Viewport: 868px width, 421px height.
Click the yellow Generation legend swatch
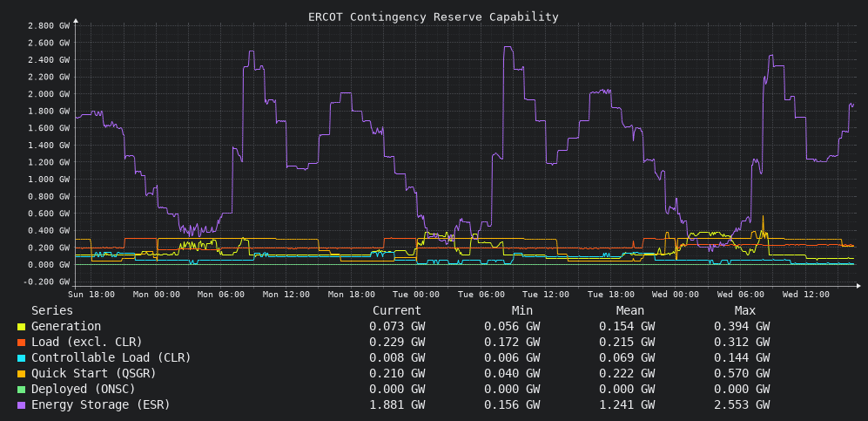pos(21,328)
